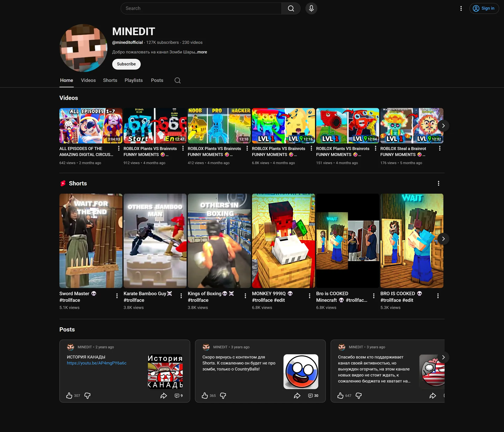
Task: Open the Sword Master #trollface short title
Action: pyautogui.click(x=78, y=297)
